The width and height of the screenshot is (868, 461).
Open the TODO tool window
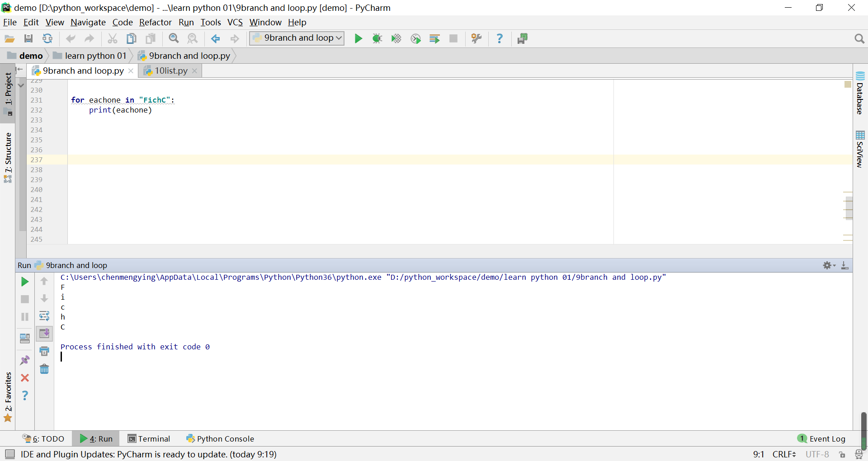(x=43, y=439)
